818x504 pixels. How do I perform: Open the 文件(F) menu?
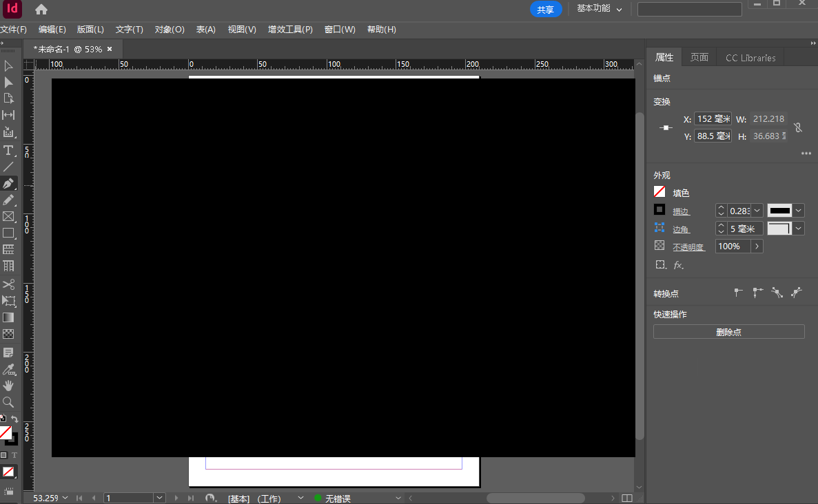coord(14,29)
